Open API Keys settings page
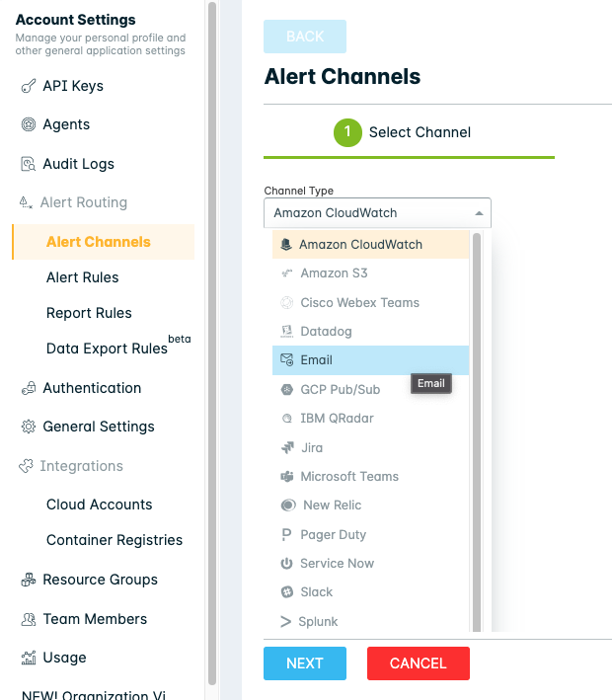Image resolution: width=612 pixels, height=700 pixels. [73, 86]
